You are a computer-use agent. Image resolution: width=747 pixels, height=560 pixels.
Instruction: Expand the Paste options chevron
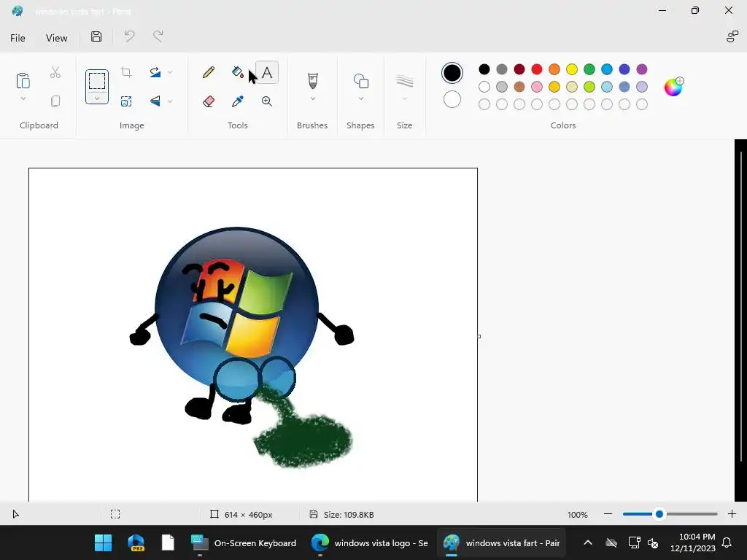[x=23, y=98]
